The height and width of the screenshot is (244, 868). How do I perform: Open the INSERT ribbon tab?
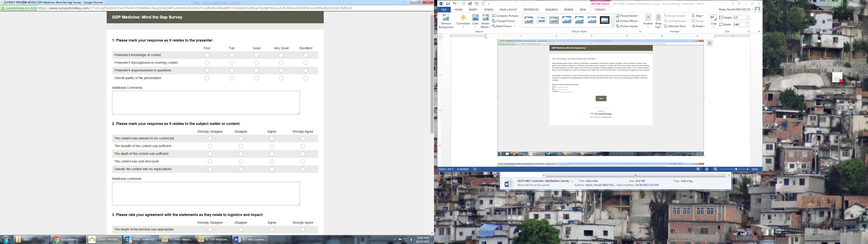tap(473, 10)
